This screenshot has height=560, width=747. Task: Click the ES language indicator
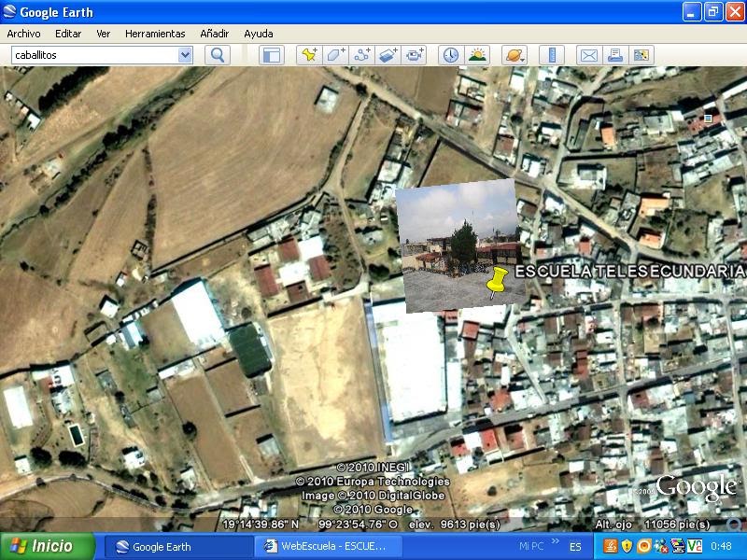point(575,547)
